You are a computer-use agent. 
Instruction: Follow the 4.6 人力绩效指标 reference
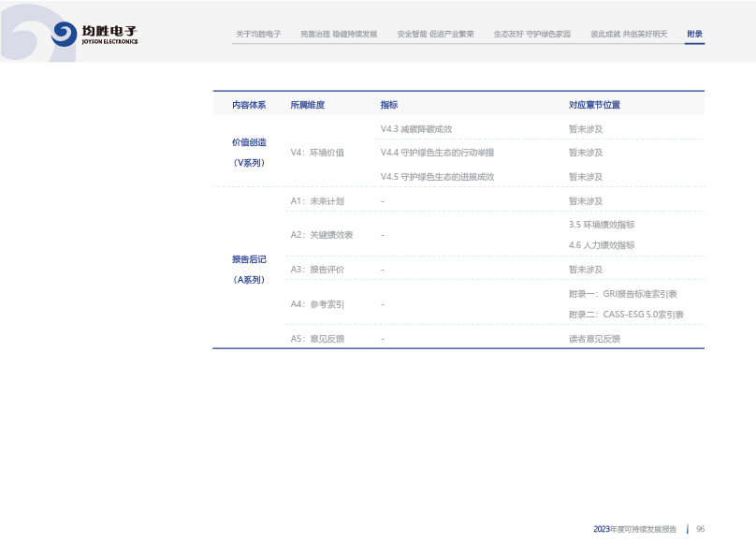602,245
